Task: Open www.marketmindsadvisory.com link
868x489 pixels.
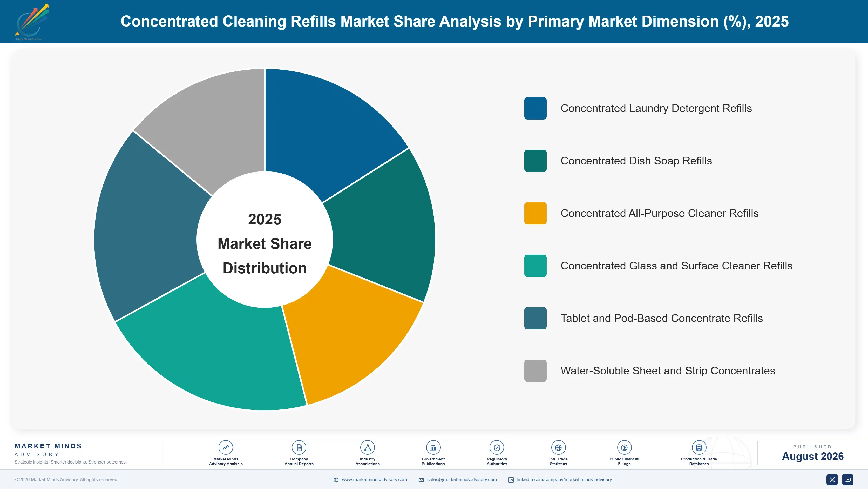Action: click(x=374, y=480)
